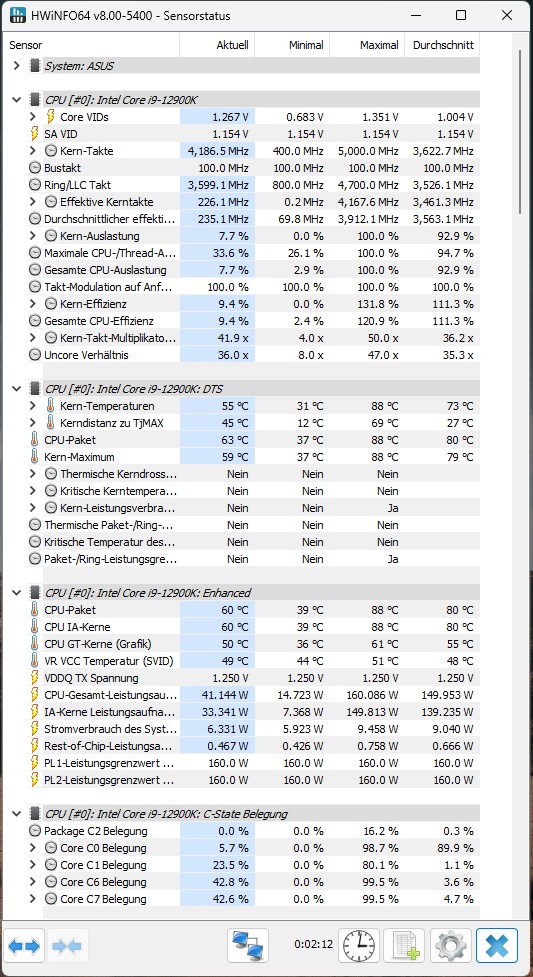The height and width of the screenshot is (977, 533).
Task: Expand the Core VIDs row
Action: pos(33,117)
